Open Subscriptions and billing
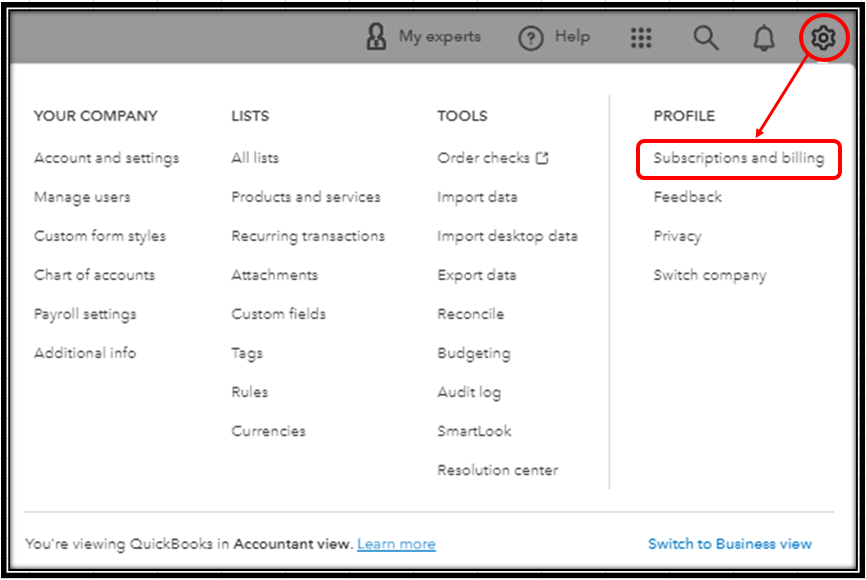866x580 pixels. click(x=738, y=158)
